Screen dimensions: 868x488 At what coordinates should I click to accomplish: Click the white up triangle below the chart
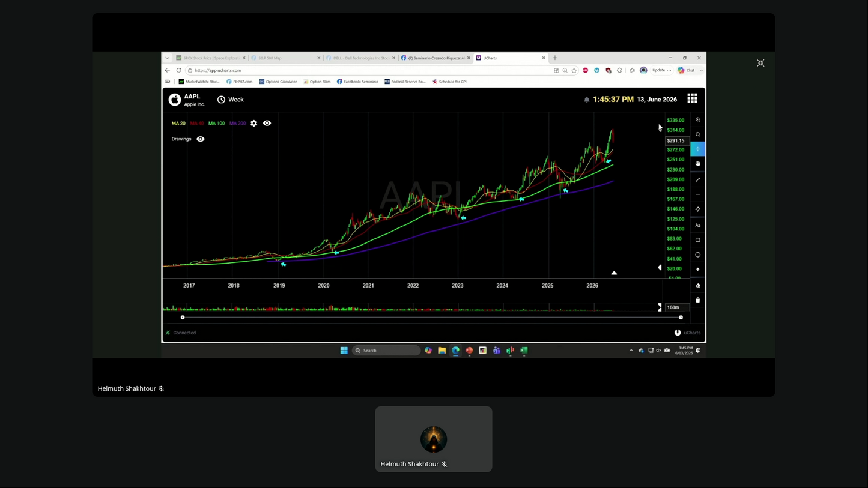tap(614, 273)
